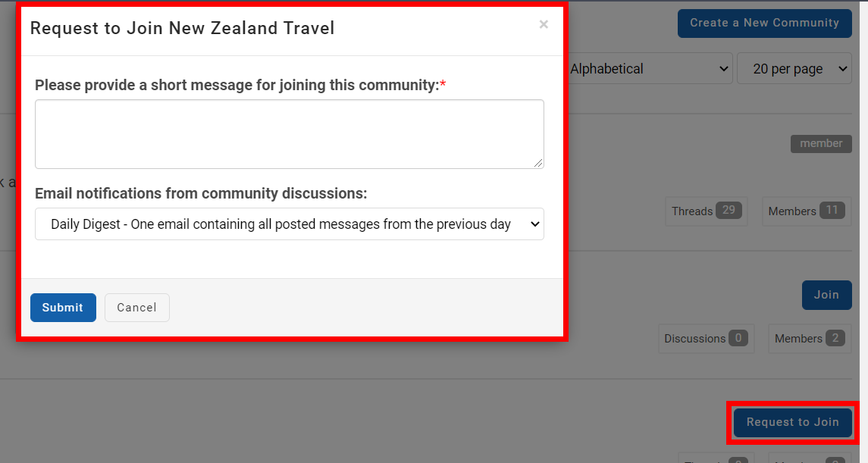Click the message box resize handle
This screenshot has height=463, width=868.
point(539,163)
